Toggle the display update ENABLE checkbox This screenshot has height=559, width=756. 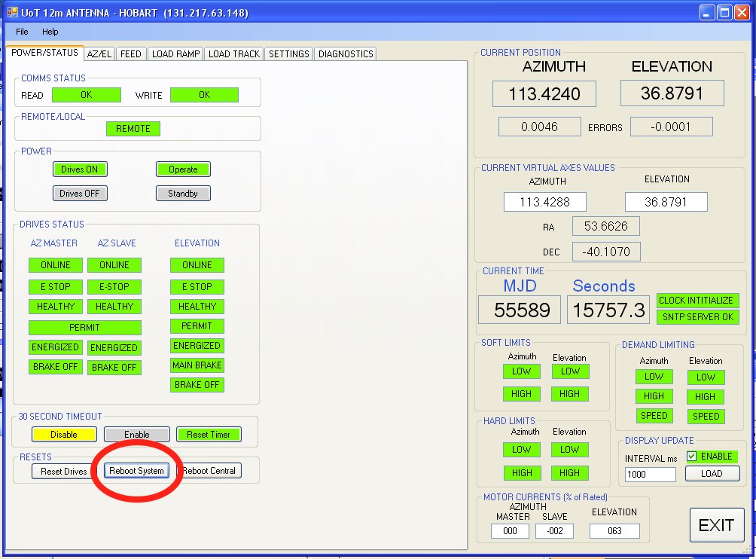(692, 457)
